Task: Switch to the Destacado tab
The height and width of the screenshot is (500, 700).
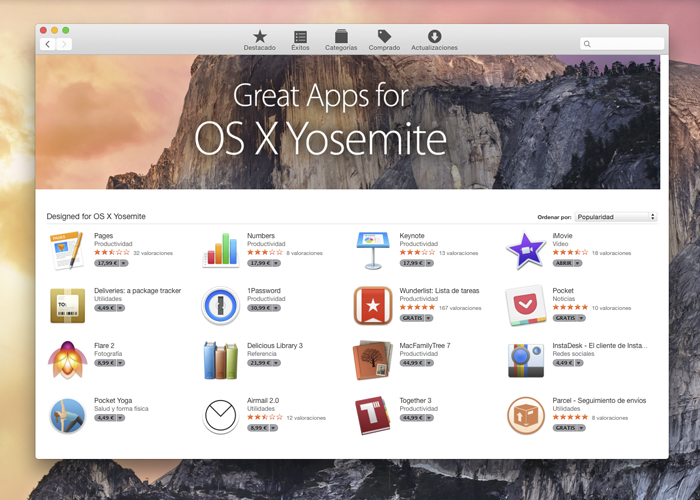Action: 259,40
